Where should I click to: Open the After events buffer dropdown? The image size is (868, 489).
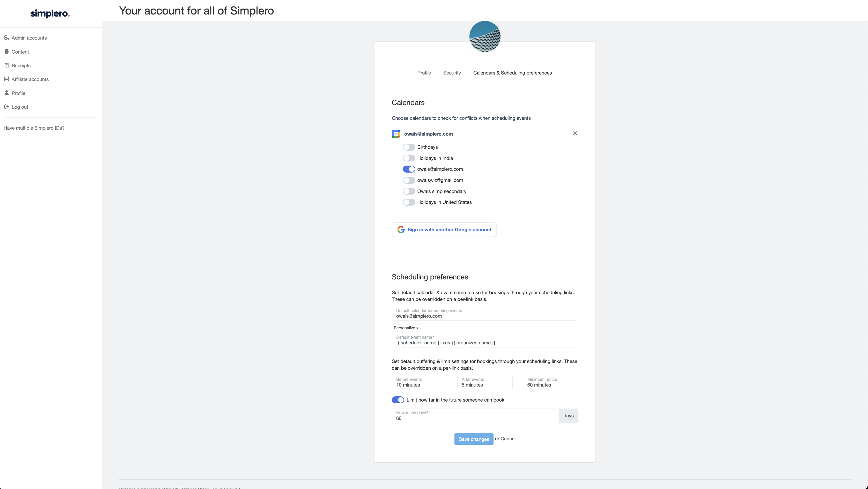pos(484,382)
